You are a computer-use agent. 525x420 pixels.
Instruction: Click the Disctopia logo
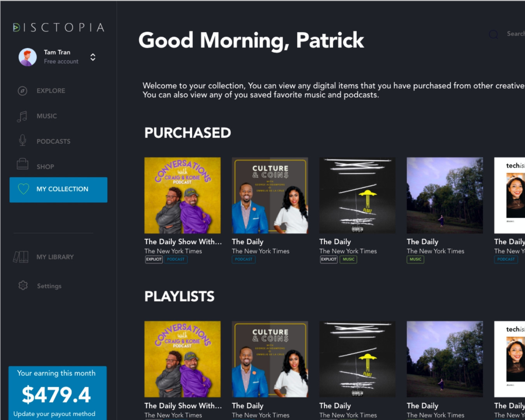pos(59,28)
